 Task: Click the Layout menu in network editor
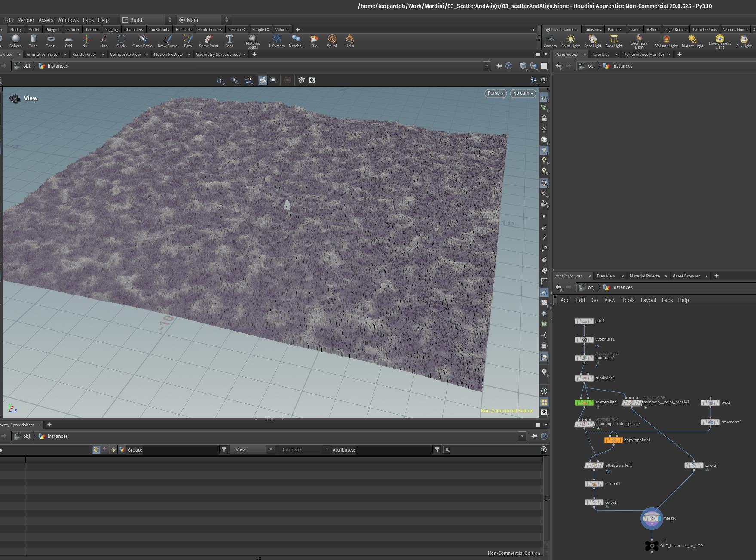coord(648,300)
